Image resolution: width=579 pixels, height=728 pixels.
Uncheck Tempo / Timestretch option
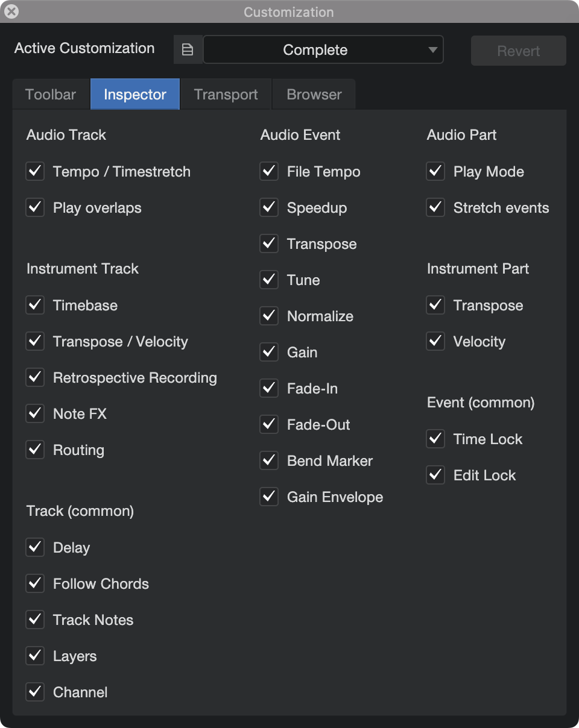coord(35,172)
